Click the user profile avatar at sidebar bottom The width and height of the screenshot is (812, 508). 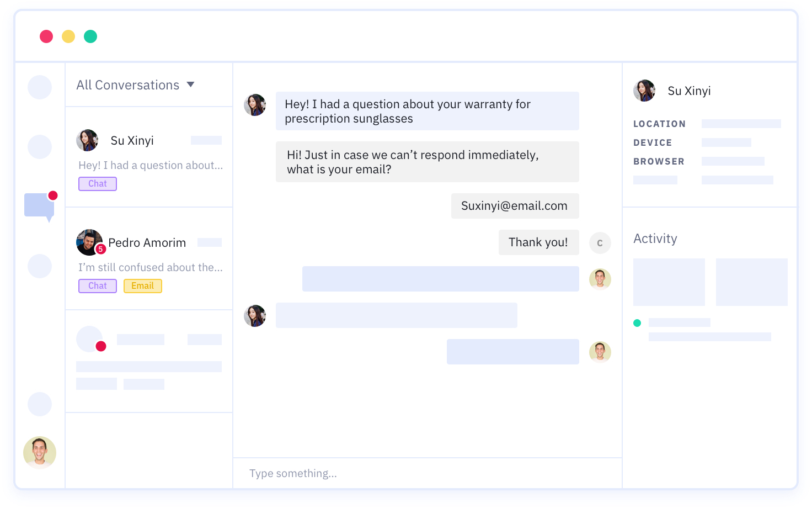[40, 453]
